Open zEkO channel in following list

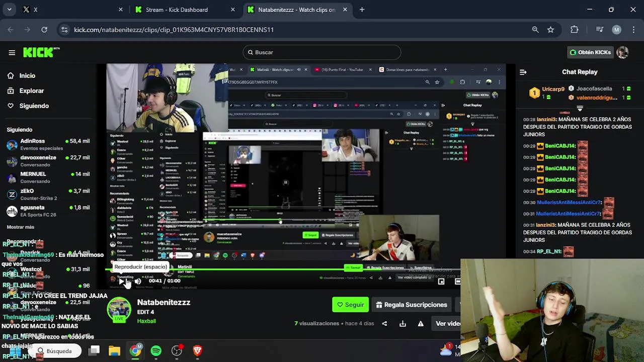tap(48, 195)
